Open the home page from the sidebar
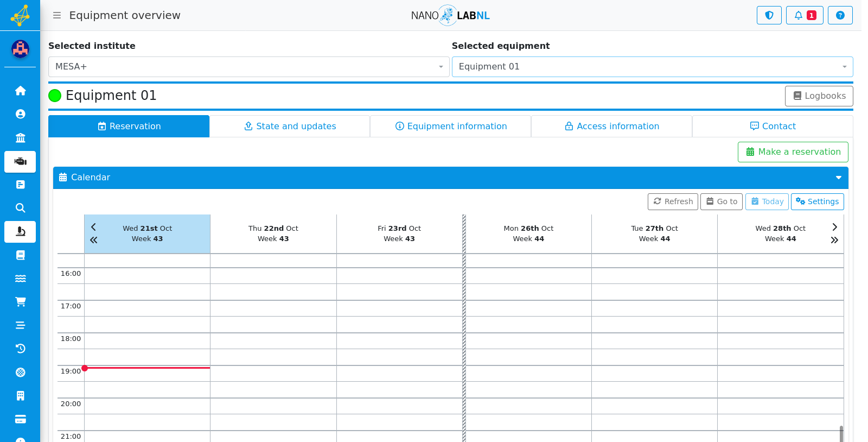This screenshot has width=868, height=442. coord(20,91)
